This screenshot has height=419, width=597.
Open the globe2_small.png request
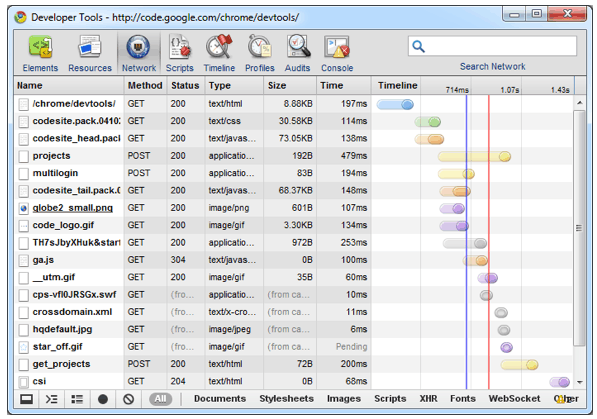pos(72,208)
